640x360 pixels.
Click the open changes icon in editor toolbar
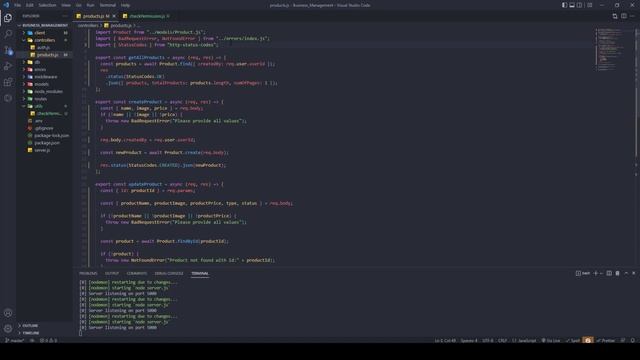615,16
